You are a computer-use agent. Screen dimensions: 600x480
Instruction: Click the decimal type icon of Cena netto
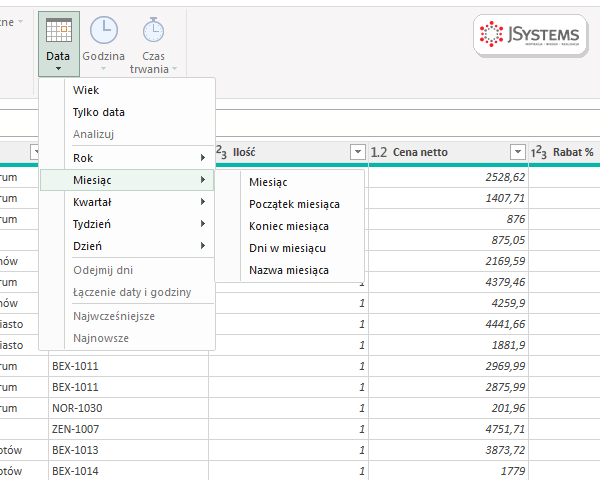coord(378,152)
